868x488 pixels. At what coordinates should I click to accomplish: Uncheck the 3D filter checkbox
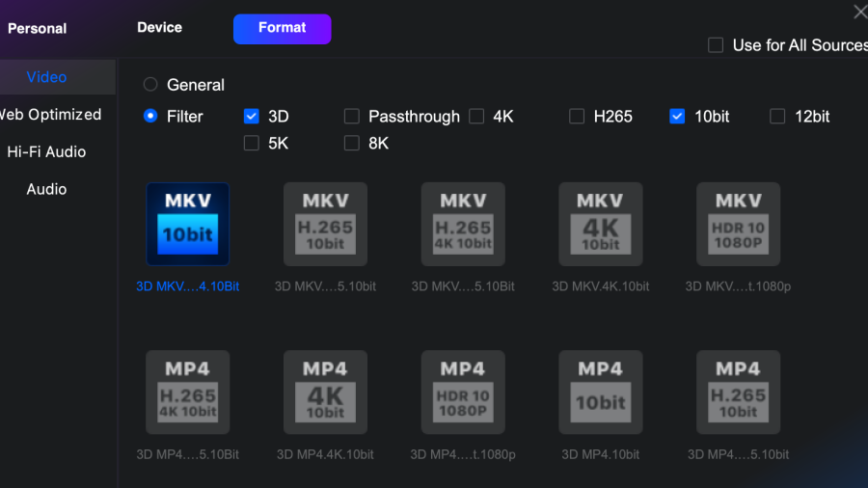point(252,117)
